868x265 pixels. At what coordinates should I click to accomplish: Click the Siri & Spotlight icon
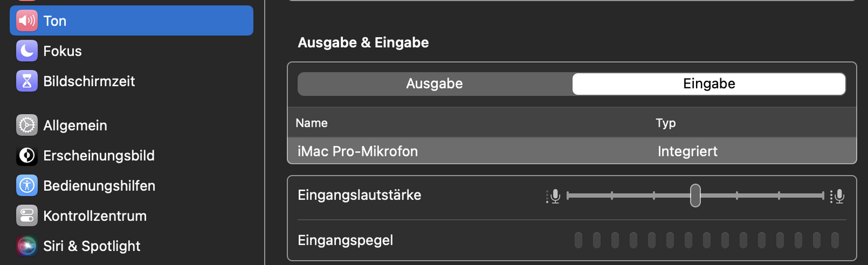click(27, 246)
